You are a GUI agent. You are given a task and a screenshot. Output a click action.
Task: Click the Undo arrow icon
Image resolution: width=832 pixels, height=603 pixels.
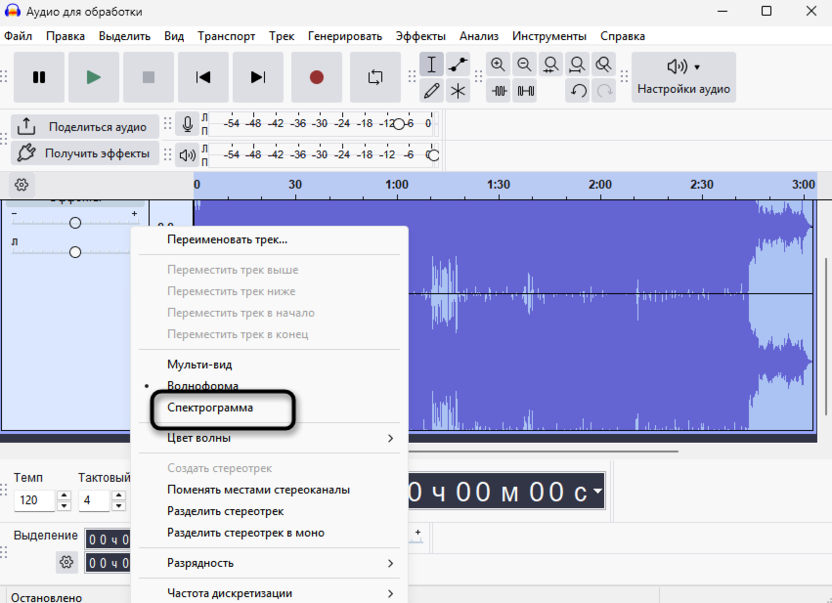(x=578, y=91)
